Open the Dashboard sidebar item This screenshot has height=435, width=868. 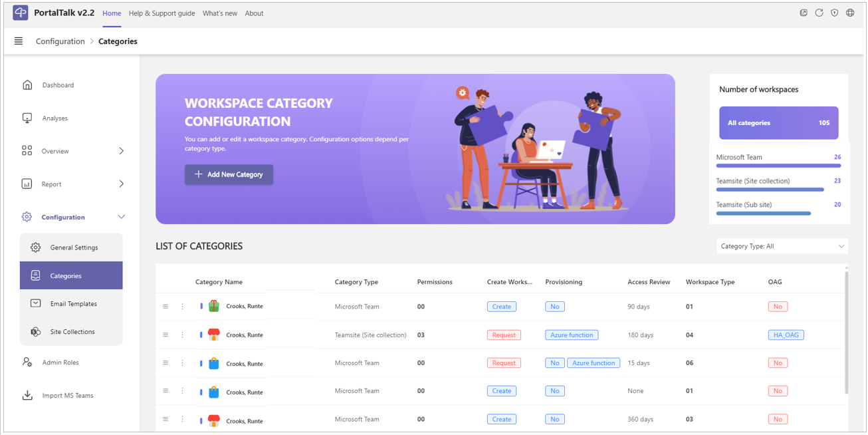(x=58, y=85)
